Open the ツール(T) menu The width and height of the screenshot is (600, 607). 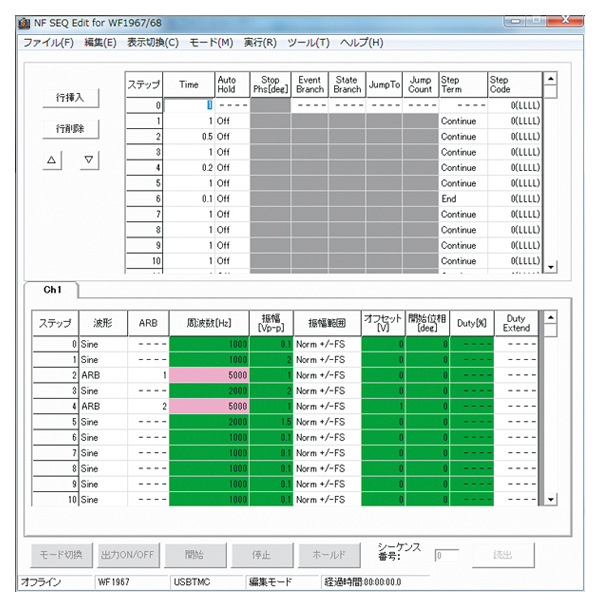pos(307,42)
